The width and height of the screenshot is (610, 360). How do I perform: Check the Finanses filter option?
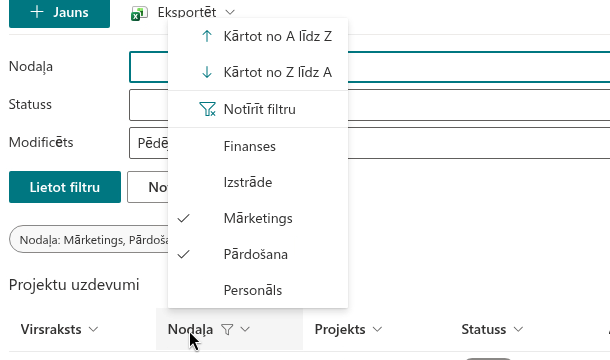[x=258, y=146]
